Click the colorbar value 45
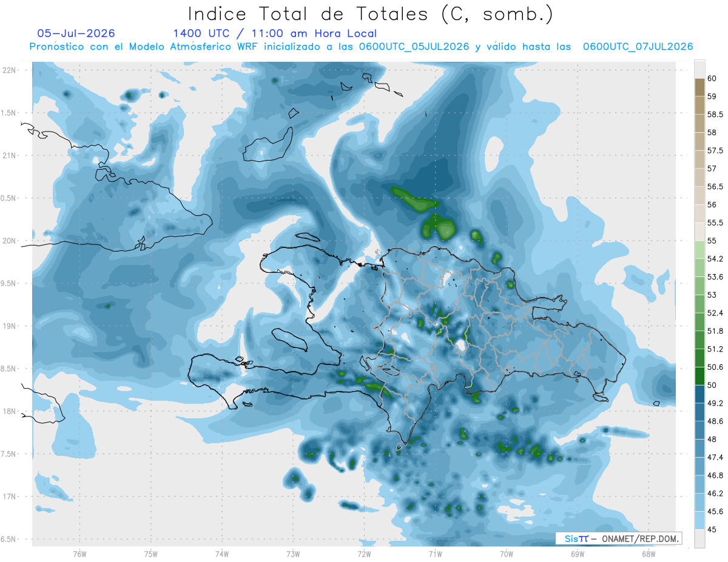 point(712,529)
